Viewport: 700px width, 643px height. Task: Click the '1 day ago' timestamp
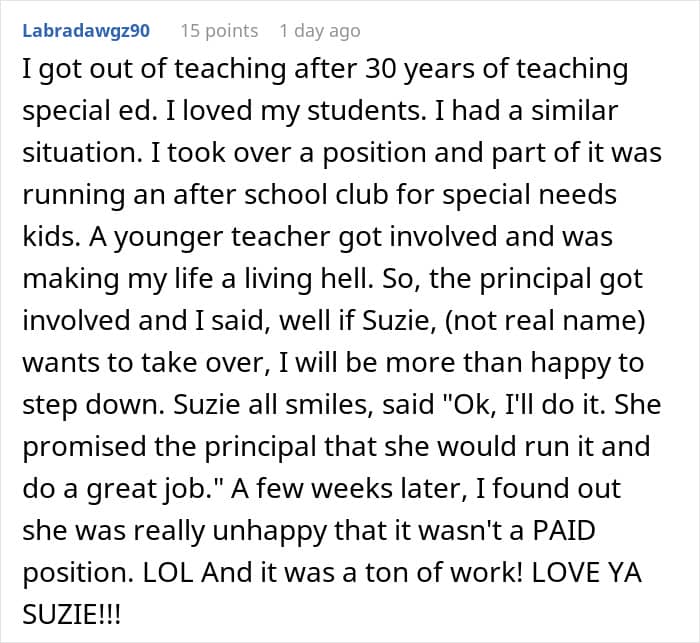320,31
